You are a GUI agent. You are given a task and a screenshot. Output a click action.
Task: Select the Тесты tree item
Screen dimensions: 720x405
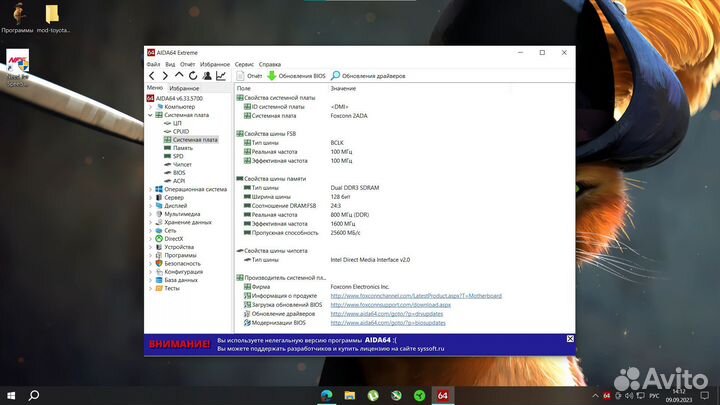pos(167,288)
